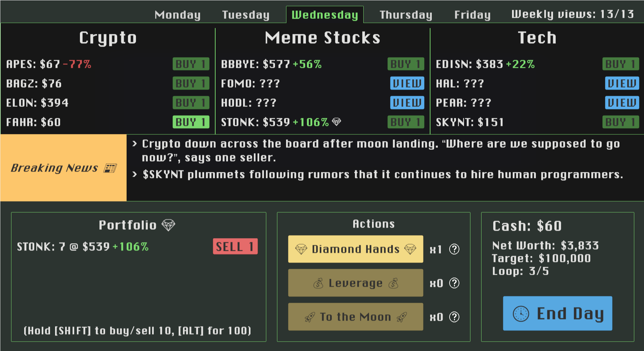The image size is (644, 351).
Task: Use the Leverage action button
Action: (x=355, y=283)
